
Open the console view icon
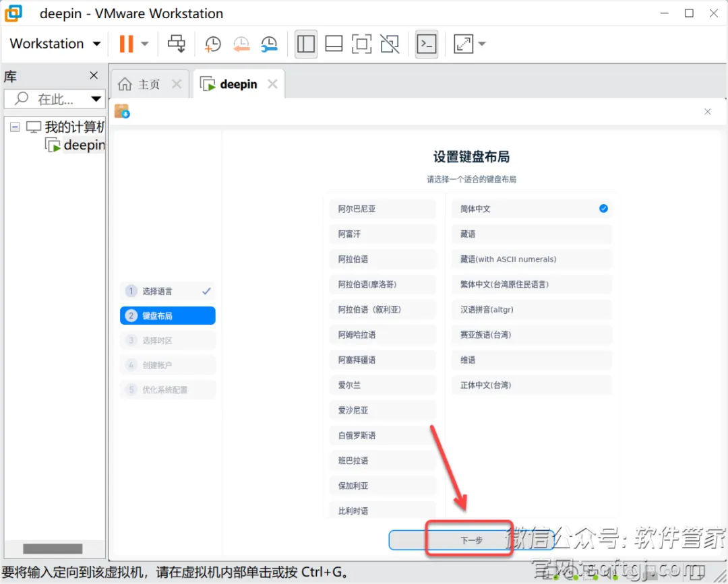427,44
